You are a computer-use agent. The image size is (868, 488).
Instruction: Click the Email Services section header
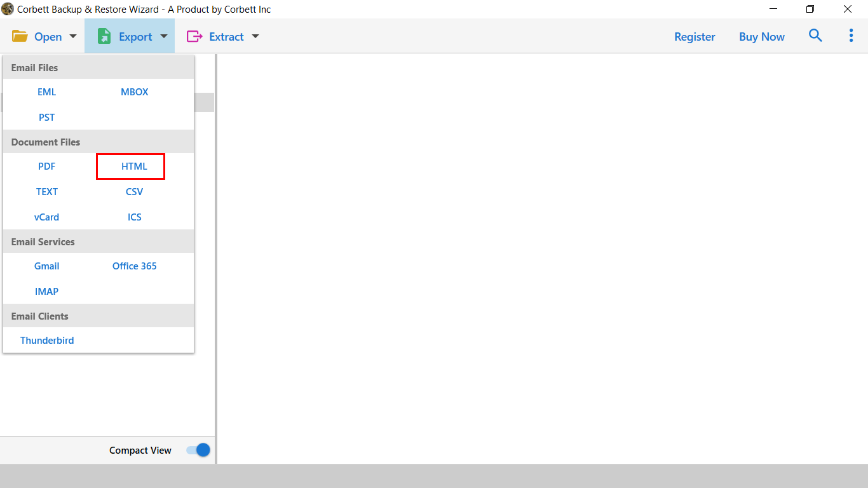coord(98,241)
